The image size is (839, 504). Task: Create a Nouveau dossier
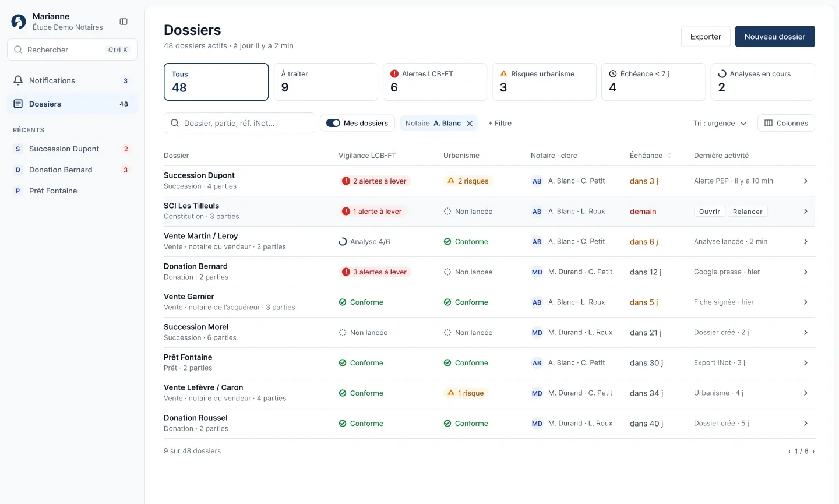click(775, 37)
